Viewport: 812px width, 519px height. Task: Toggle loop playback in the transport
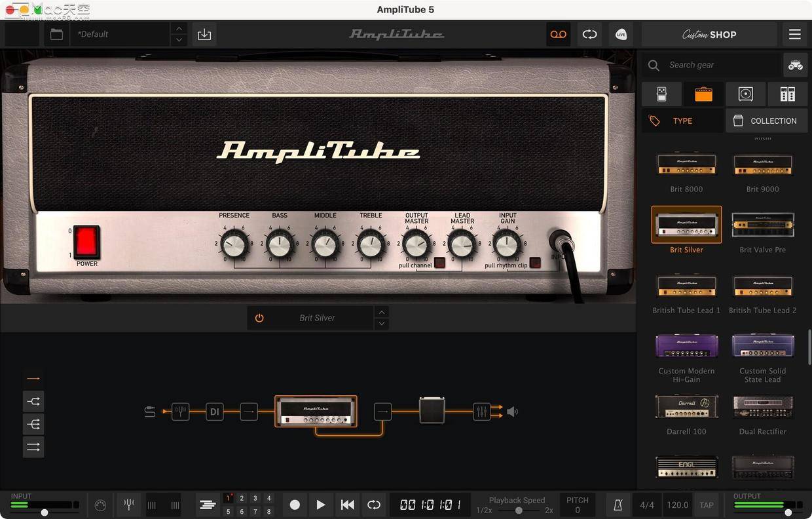coord(374,505)
